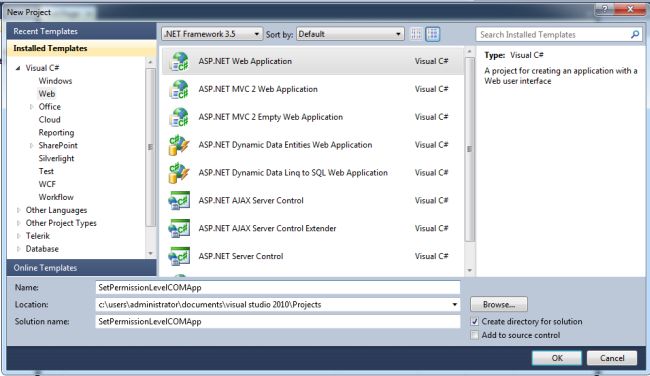Image resolution: width=650 pixels, height=376 pixels.
Task: Open the Location path dropdown arrow
Action: [454, 305]
